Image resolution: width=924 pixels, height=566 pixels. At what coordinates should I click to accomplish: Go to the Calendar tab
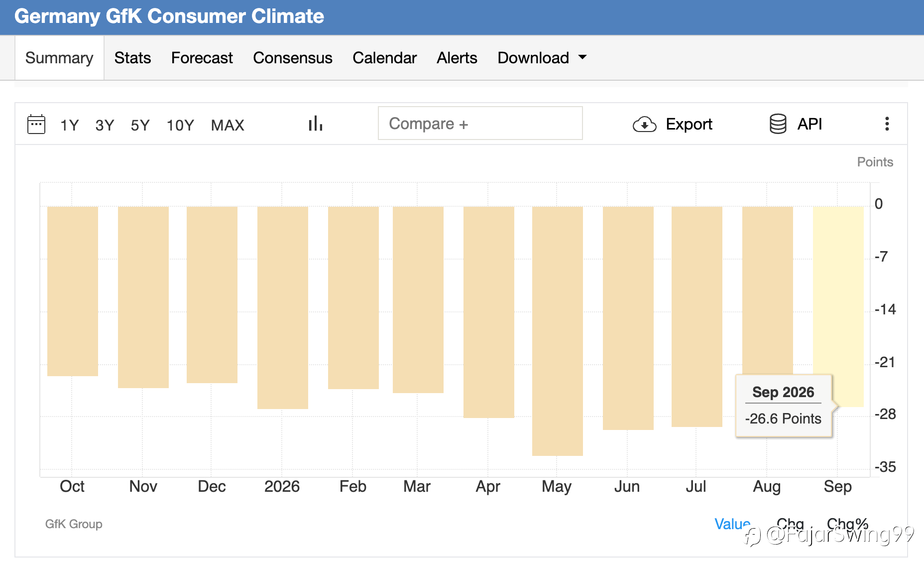coord(384,58)
